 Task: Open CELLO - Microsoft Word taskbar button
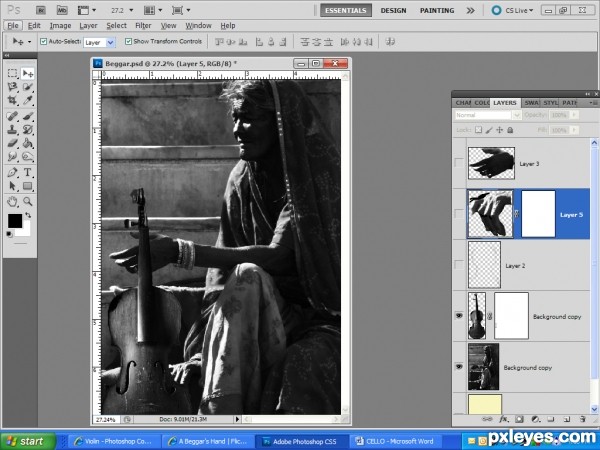click(395, 441)
